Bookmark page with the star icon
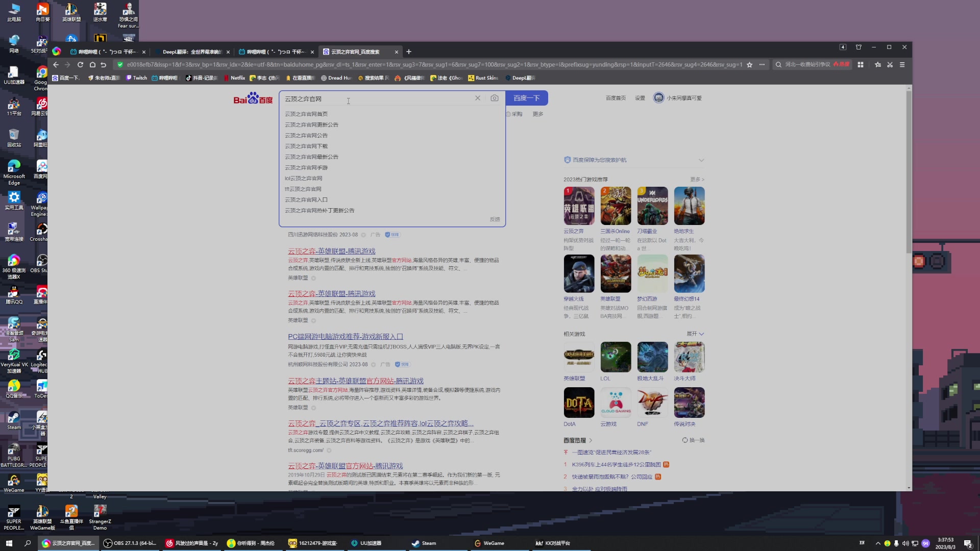Viewport: 980px width, 551px height. point(749,65)
